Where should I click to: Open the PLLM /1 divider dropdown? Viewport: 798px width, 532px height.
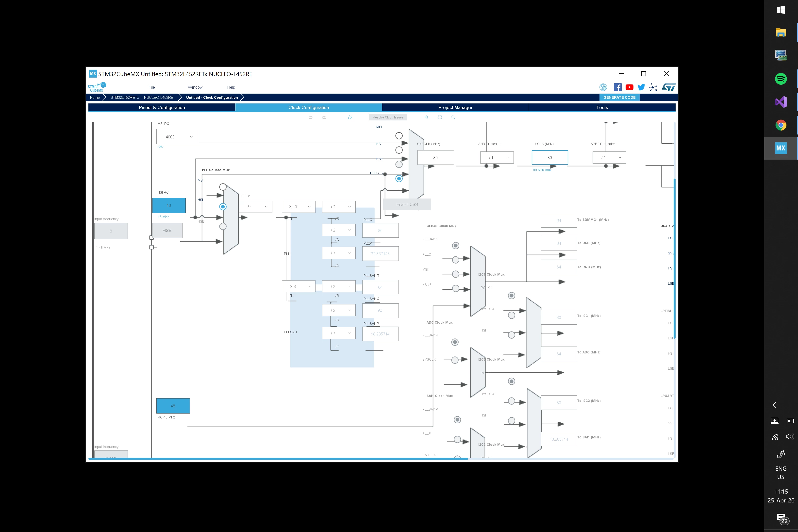(255, 207)
